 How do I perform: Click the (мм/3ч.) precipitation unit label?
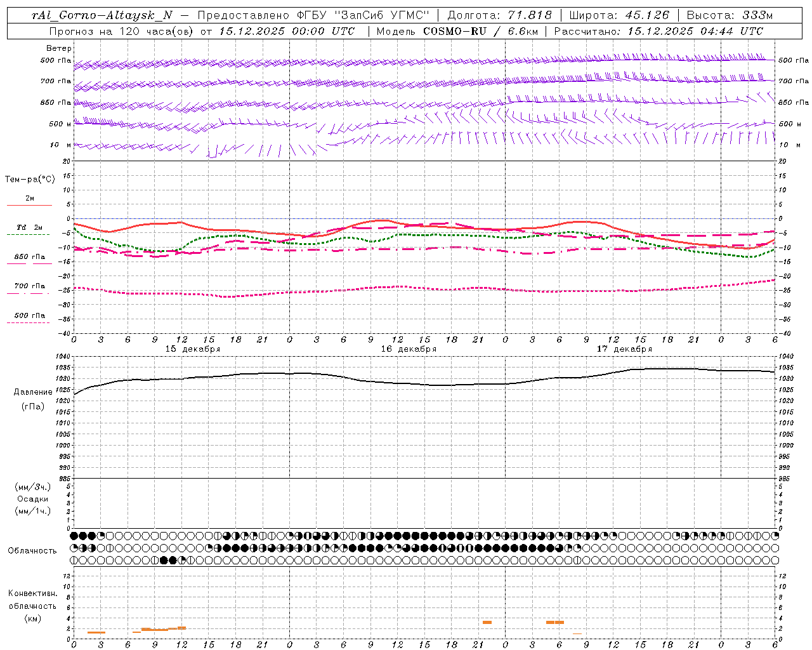coord(32,487)
